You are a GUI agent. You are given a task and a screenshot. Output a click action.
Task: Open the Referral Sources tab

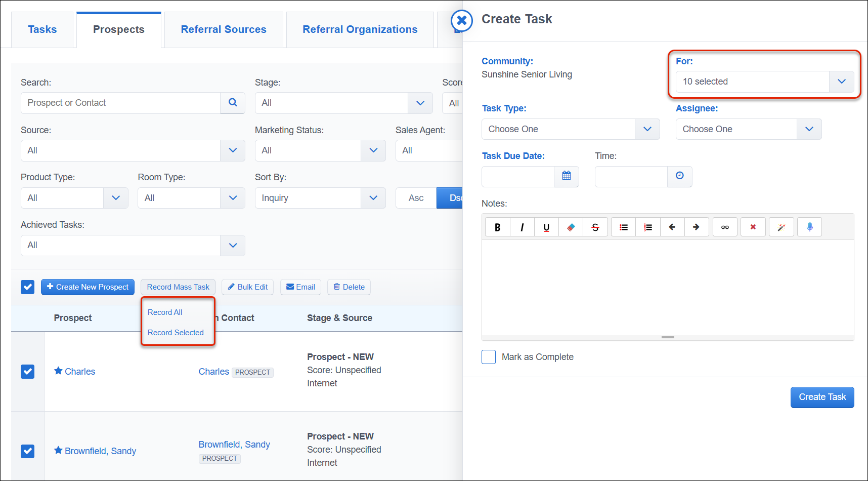coord(224,29)
